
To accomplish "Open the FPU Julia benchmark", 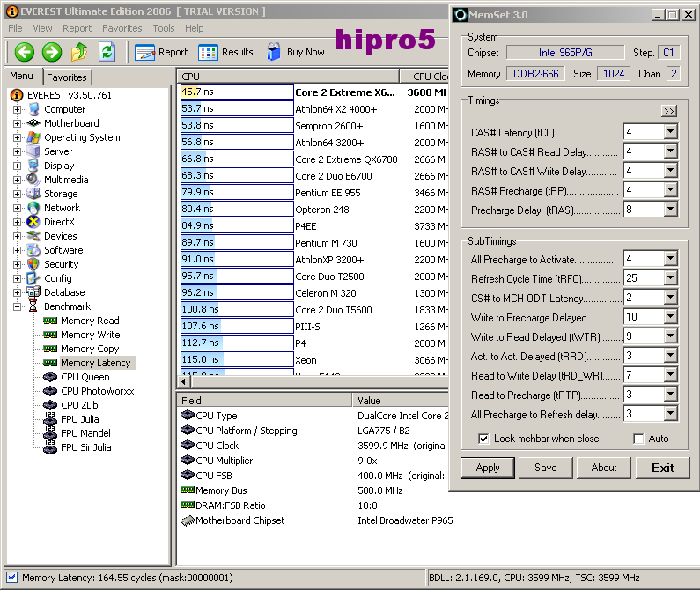I will [80, 419].
